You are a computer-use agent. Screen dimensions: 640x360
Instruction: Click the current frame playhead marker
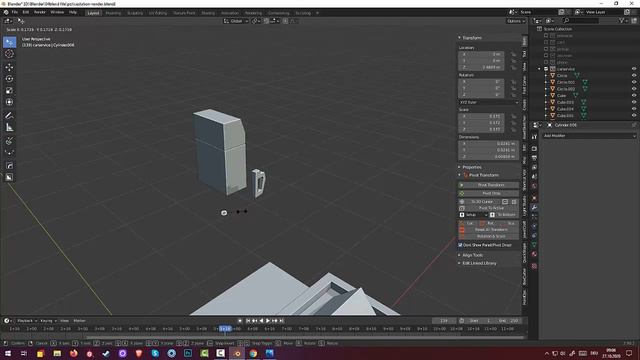pos(225,329)
